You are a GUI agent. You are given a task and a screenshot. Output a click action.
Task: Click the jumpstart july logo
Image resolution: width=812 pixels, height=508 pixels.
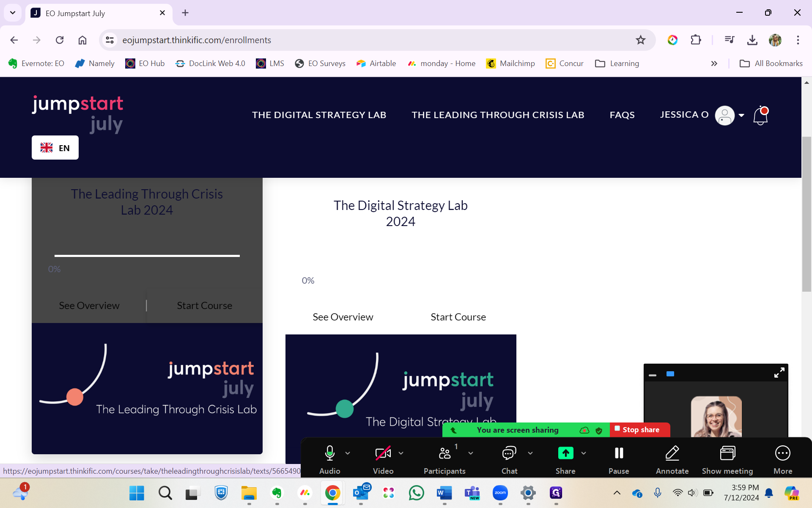(78, 114)
